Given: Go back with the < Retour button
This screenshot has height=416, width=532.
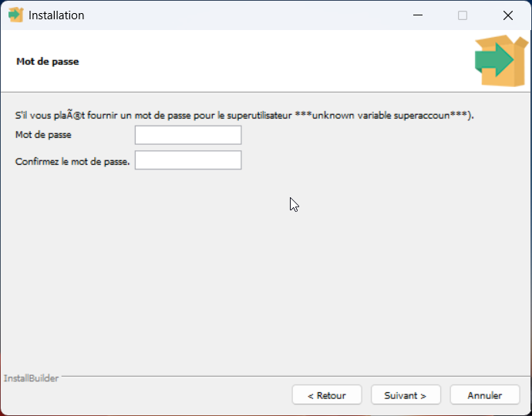Looking at the screenshot, I should (x=327, y=394).
